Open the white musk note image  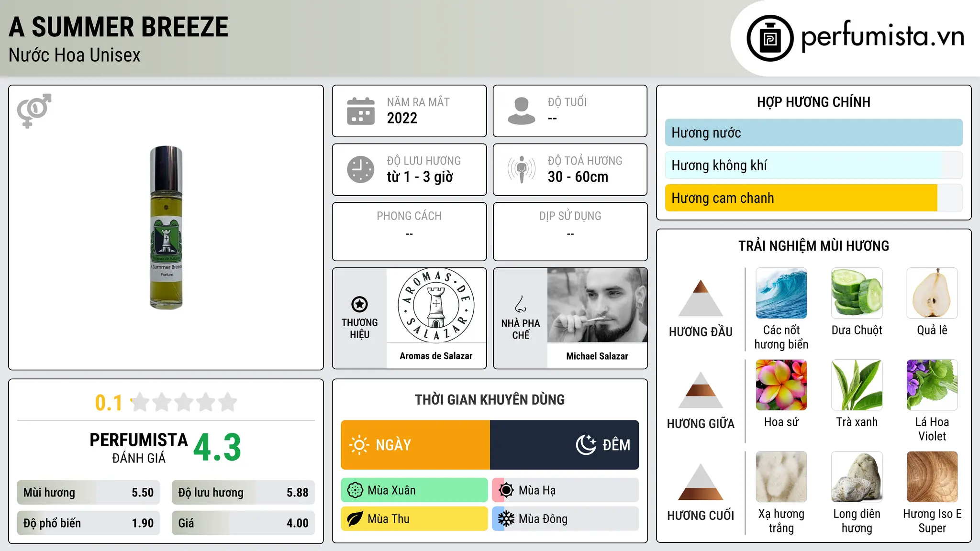(x=781, y=477)
